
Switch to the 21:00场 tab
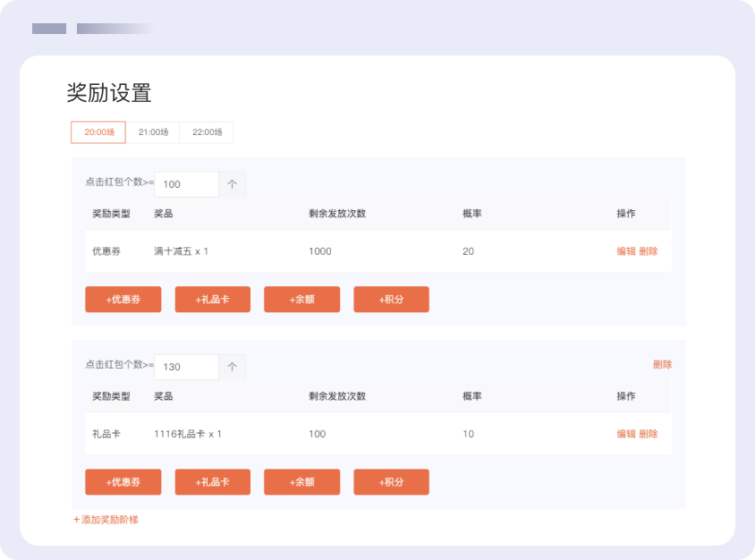(153, 132)
